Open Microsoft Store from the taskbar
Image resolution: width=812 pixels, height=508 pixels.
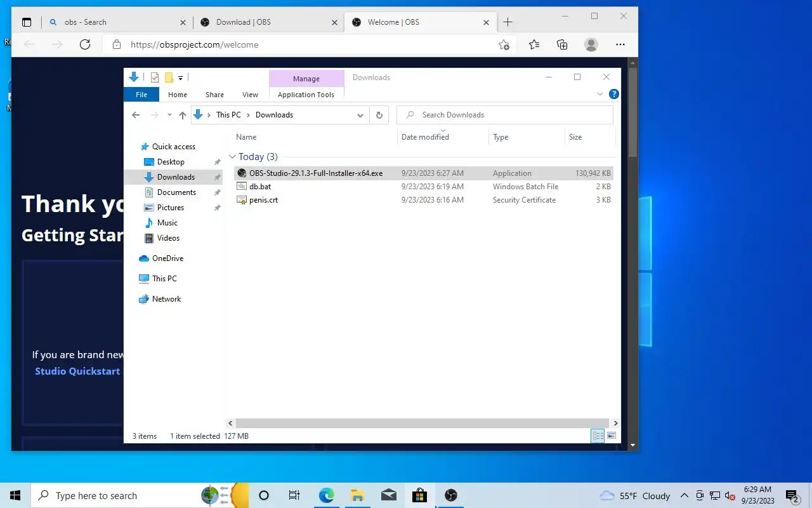(419, 495)
